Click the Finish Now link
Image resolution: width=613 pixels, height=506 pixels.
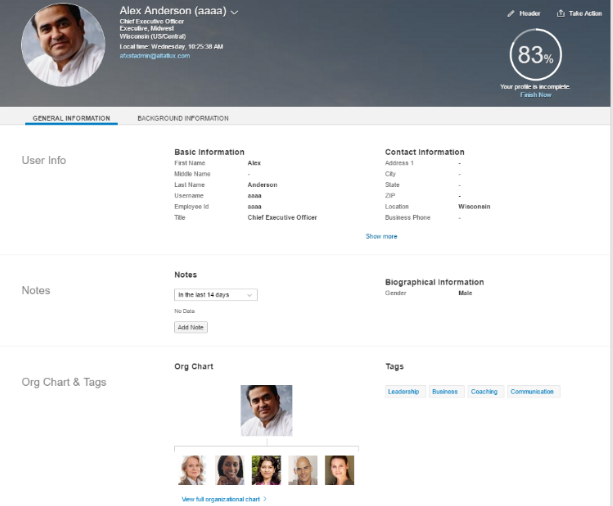(x=536, y=95)
